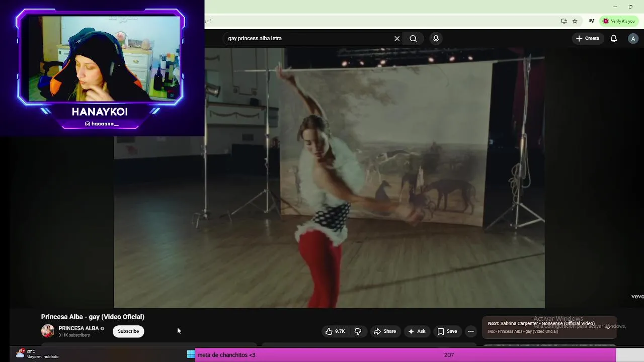This screenshot has height=362, width=644.
Task: Click the haaaana__ Instagram handle
Action: coord(102,124)
